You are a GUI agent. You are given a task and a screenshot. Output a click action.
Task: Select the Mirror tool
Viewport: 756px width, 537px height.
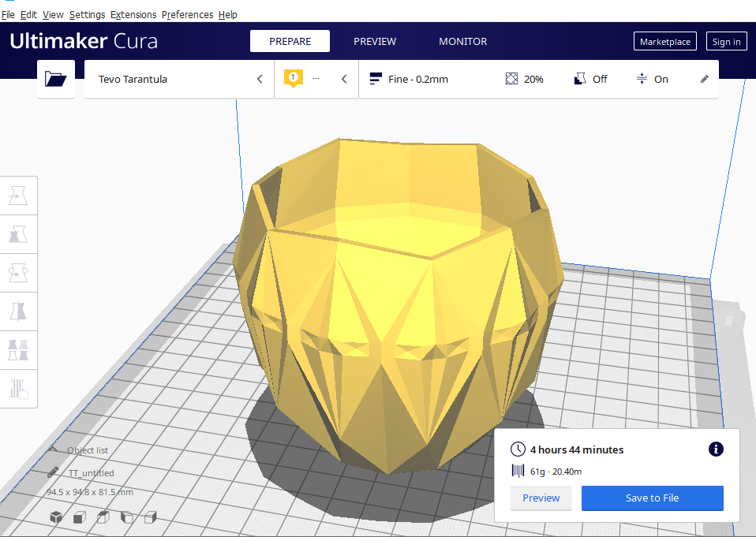(x=18, y=311)
